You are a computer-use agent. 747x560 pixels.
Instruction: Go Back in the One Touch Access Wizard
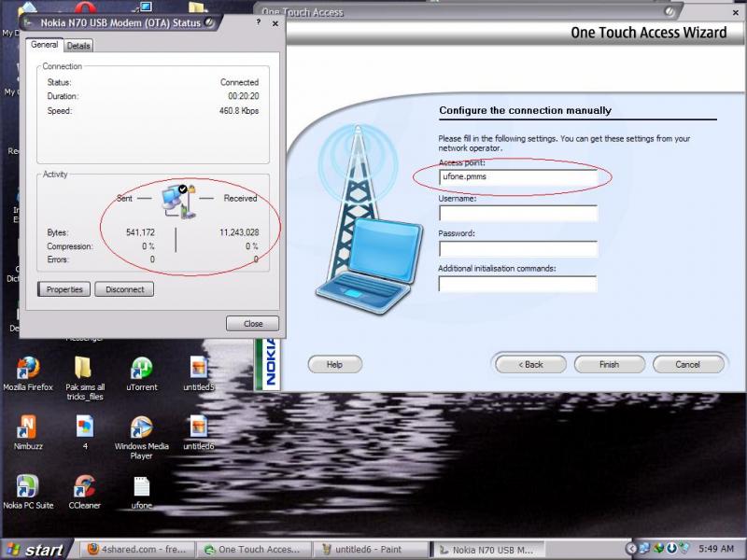tap(530, 364)
